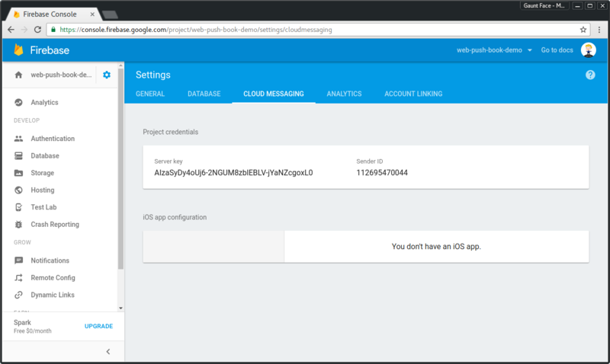610x364 pixels.
Task: Click the Storage folder icon
Action: click(18, 173)
